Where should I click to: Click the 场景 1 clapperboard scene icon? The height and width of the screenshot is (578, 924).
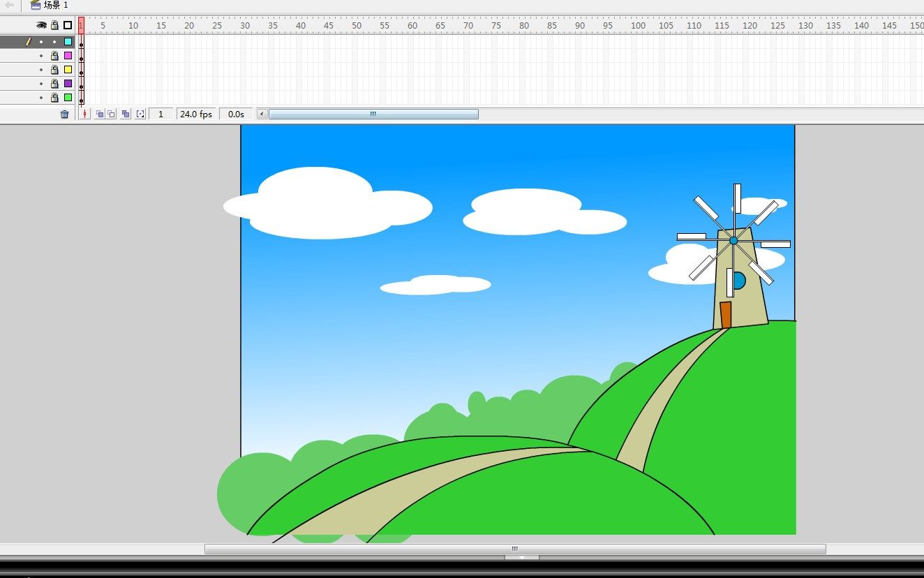36,5
